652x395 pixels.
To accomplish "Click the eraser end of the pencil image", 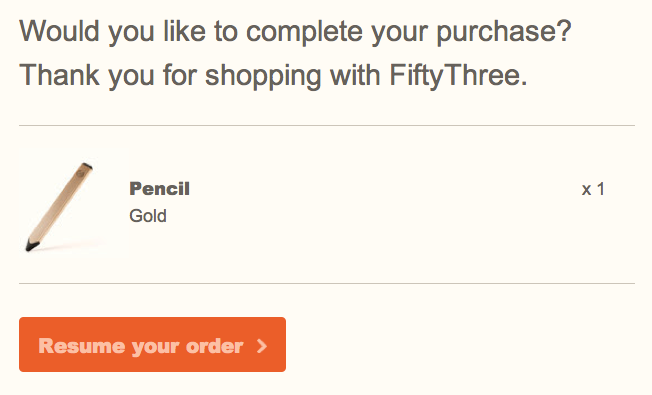I will (x=87, y=166).
